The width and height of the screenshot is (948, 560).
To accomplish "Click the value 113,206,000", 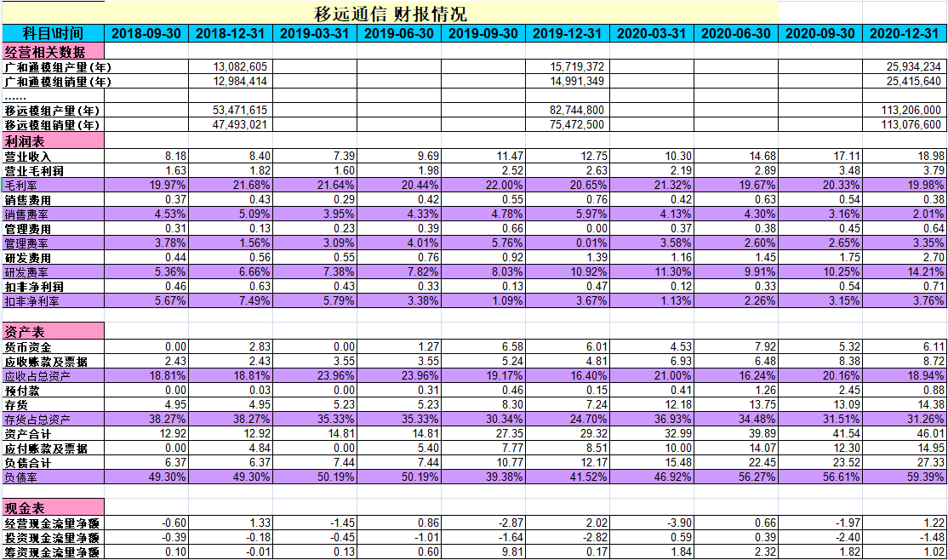I will click(911, 110).
